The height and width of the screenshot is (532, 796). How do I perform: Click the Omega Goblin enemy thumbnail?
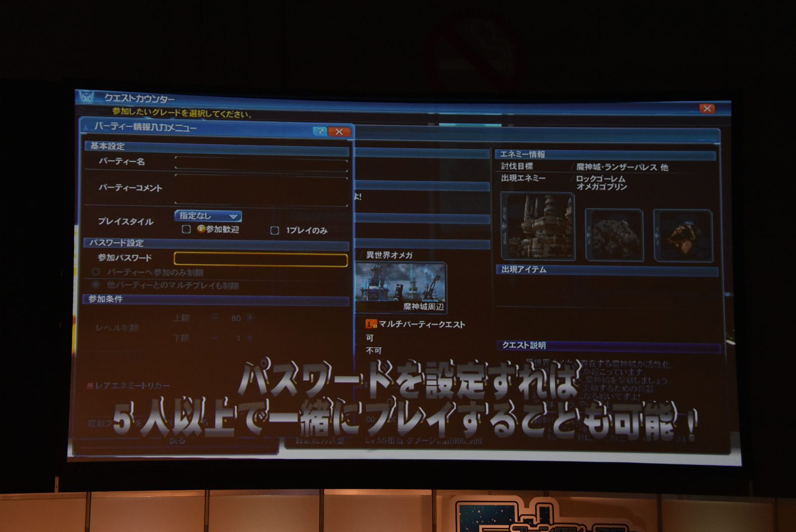point(683,235)
